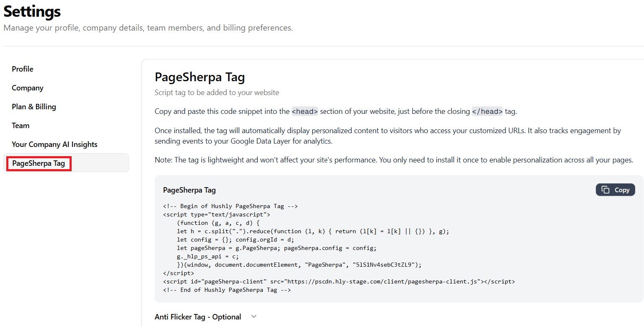This screenshot has width=644, height=327.
Task: Click the '(function (g, a, c, d) {' line
Action: click(x=218, y=223)
